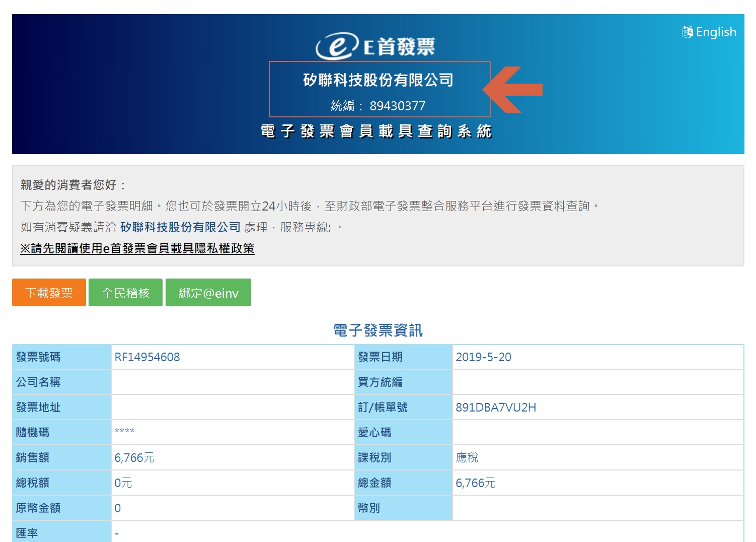Click the E首發票 logo
756x542 pixels.
[375, 46]
